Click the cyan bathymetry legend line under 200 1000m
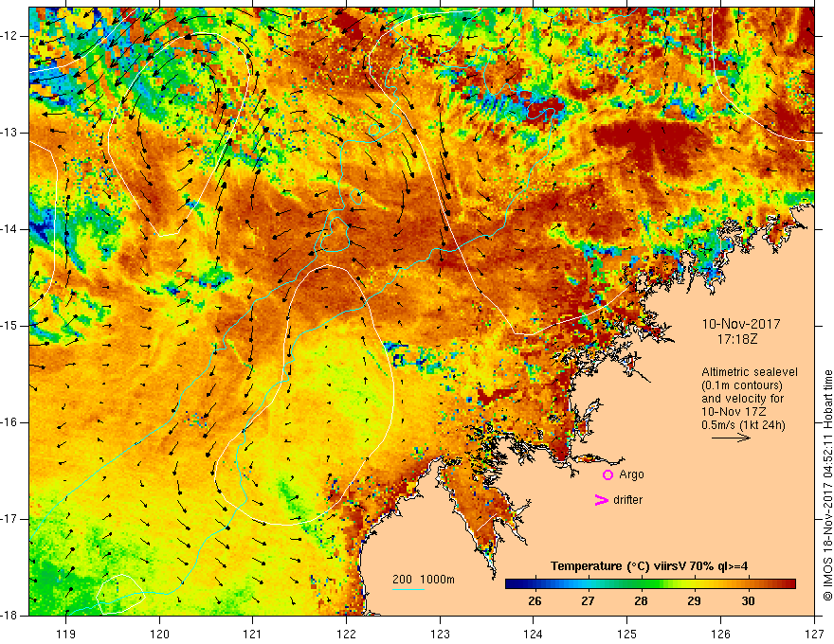Screen dimensions: 834x644 tap(408, 589)
